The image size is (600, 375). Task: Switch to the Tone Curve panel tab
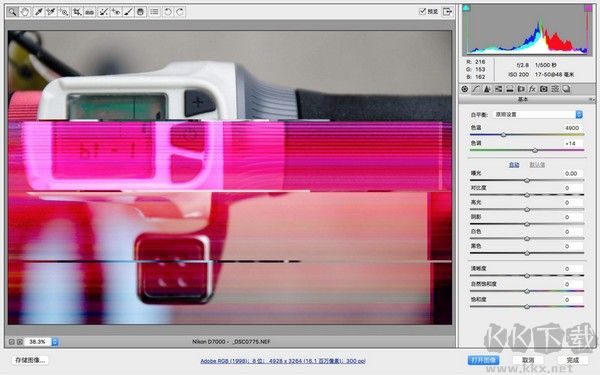coord(476,89)
